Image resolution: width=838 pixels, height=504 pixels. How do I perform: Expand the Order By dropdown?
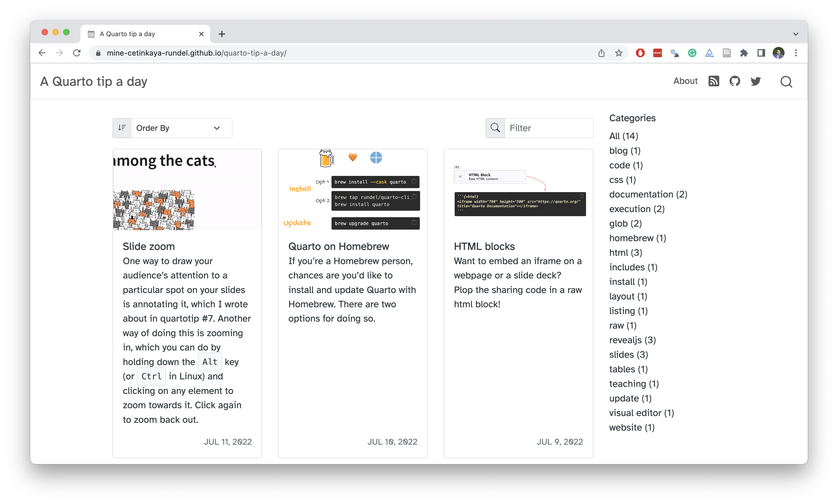pos(181,128)
